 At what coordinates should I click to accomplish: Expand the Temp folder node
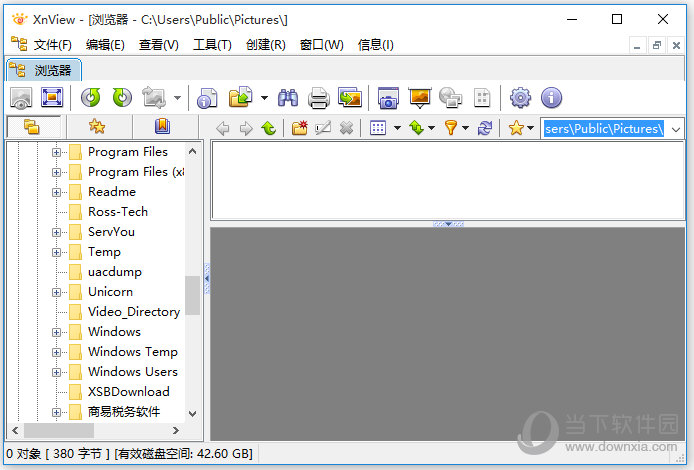click(56, 252)
